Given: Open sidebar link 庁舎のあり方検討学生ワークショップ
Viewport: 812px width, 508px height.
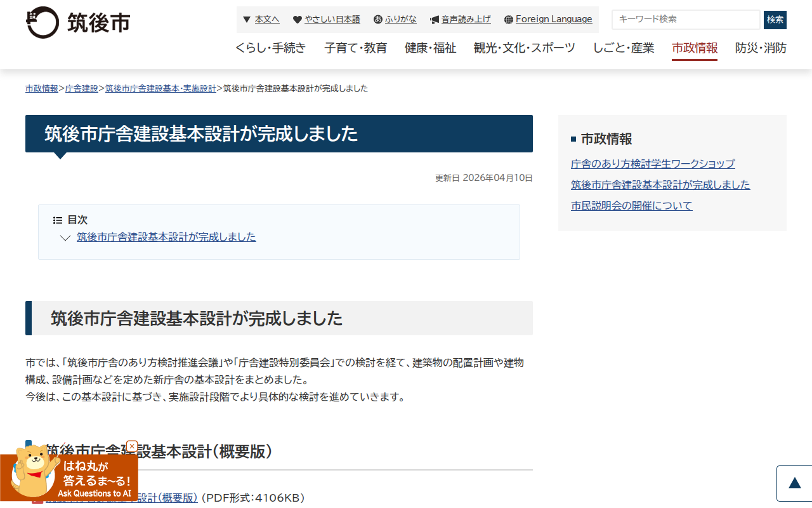Looking at the screenshot, I should [x=653, y=164].
